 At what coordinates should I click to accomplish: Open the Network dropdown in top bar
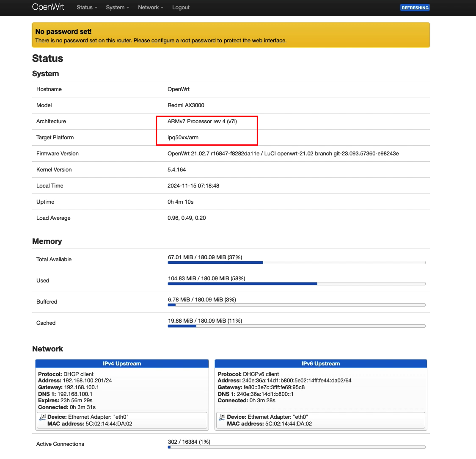(x=150, y=8)
